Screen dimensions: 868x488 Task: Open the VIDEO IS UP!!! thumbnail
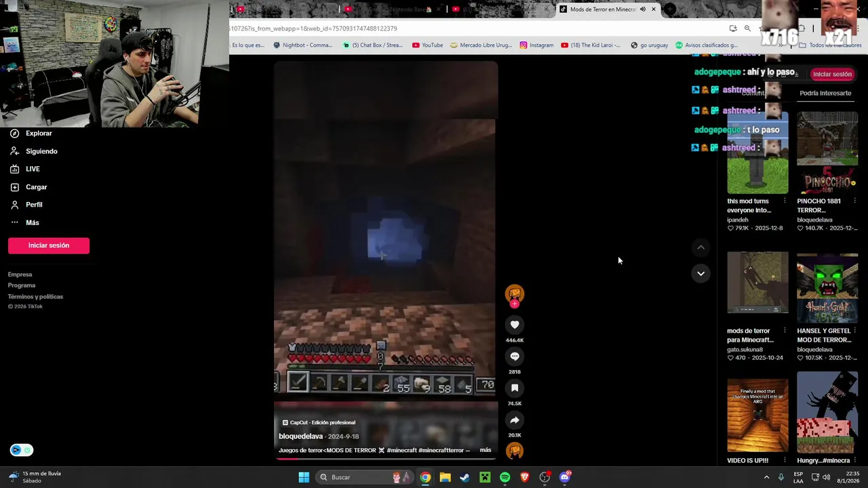(x=757, y=415)
